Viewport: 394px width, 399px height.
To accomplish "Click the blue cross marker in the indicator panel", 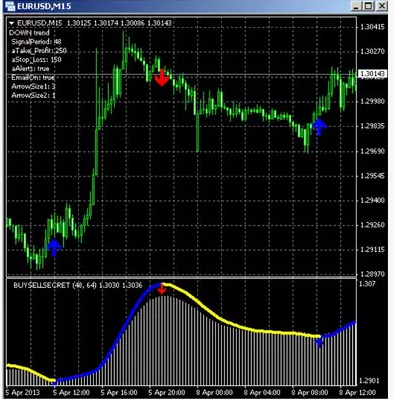I will (x=319, y=342).
